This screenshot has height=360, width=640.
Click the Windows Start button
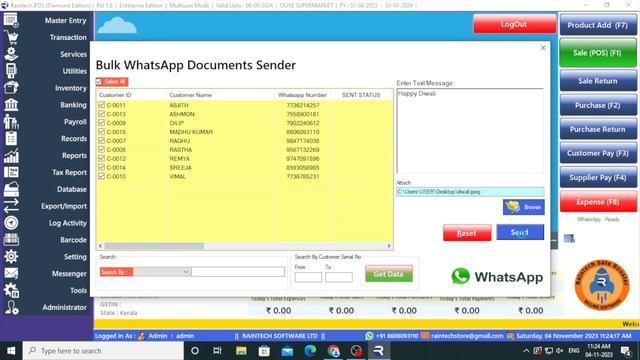(11, 351)
